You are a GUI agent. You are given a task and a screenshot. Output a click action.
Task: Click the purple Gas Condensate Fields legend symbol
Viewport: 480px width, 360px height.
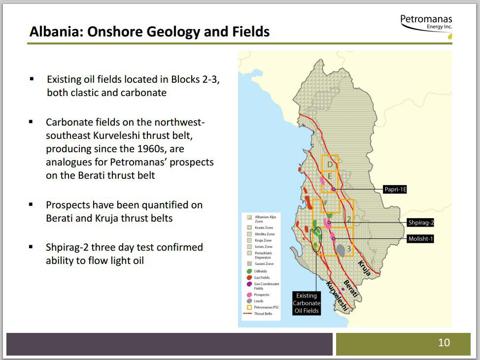(x=249, y=284)
